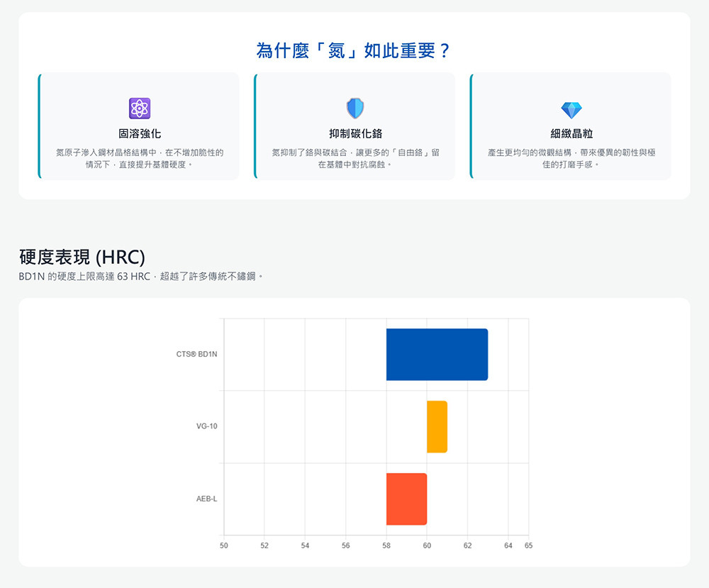Image resolution: width=709 pixels, height=588 pixels.
Task: Click the AEB-L axis label
Action: (x=206, y=499)
